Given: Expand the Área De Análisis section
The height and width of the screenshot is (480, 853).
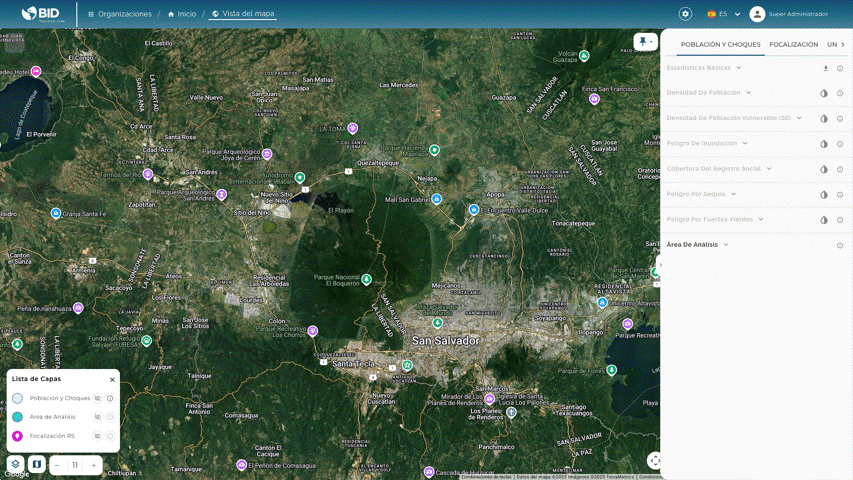Looking at the screenshot, I should (725, 245).
